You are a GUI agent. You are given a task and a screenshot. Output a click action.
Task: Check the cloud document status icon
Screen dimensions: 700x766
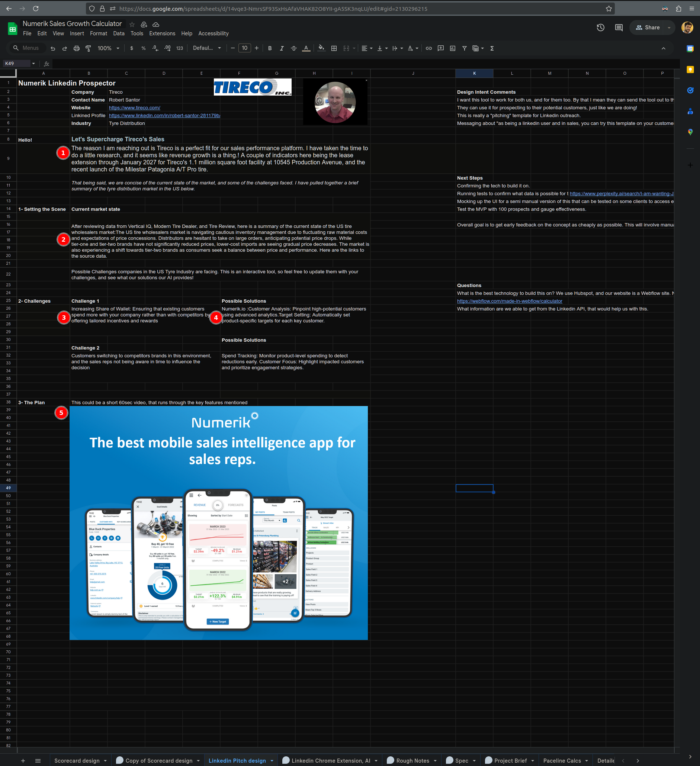click(156, 24)
